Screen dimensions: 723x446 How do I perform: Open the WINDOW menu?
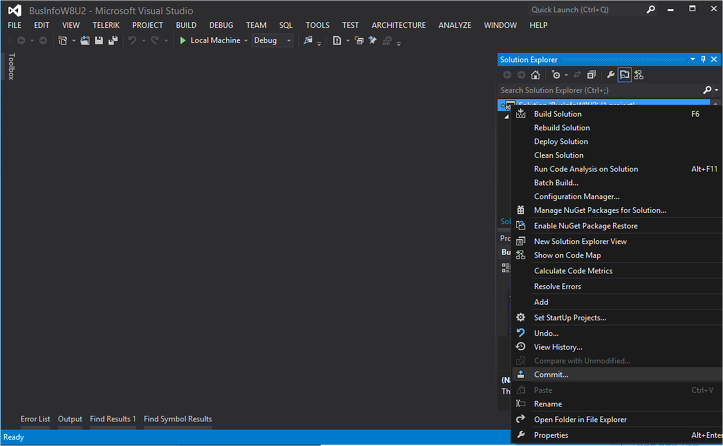pos(500,25)
